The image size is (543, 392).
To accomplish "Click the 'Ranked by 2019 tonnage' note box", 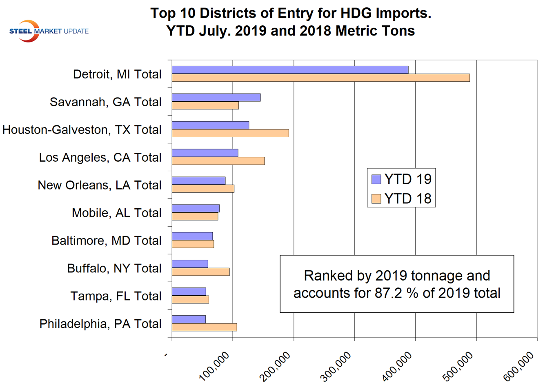I will pyautogui.click(x=396, y=284).
